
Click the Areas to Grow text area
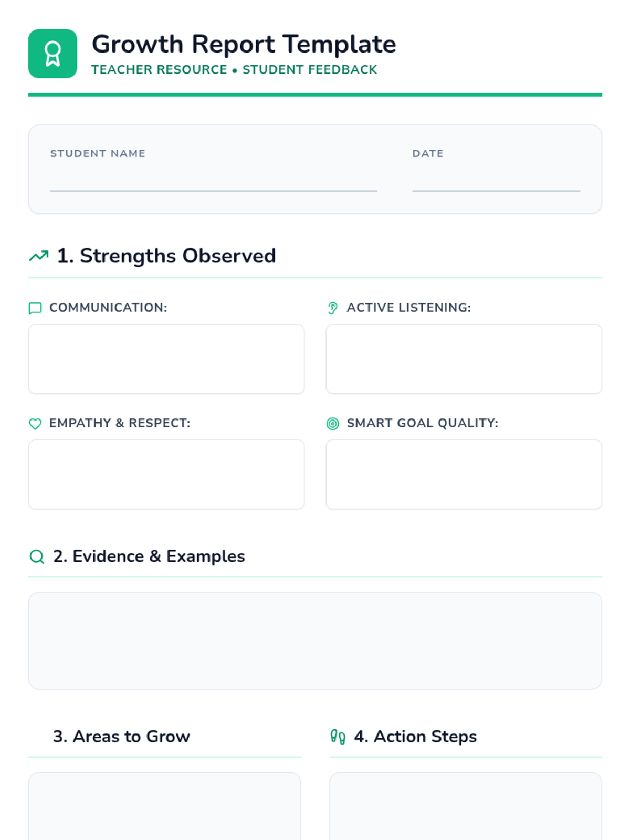tap(165, 806)
